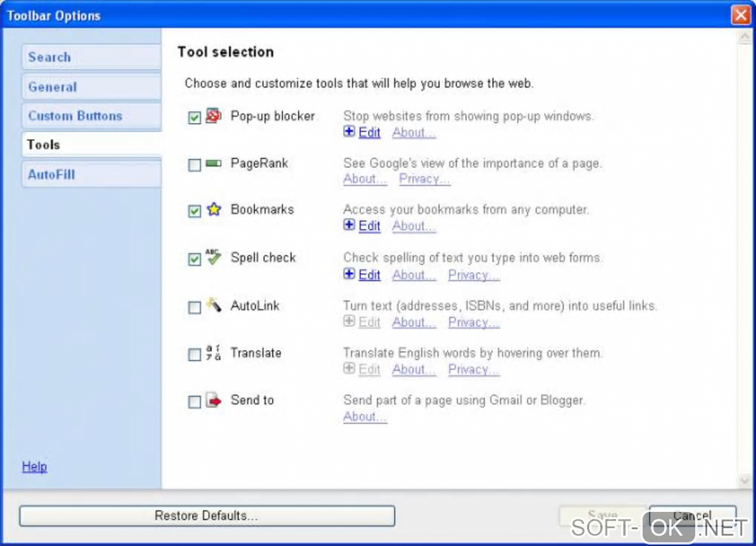The width and height of the screenshot is (756, 546).
Task: Expand Translate Edit plus icon
Action: click(349, 369)
